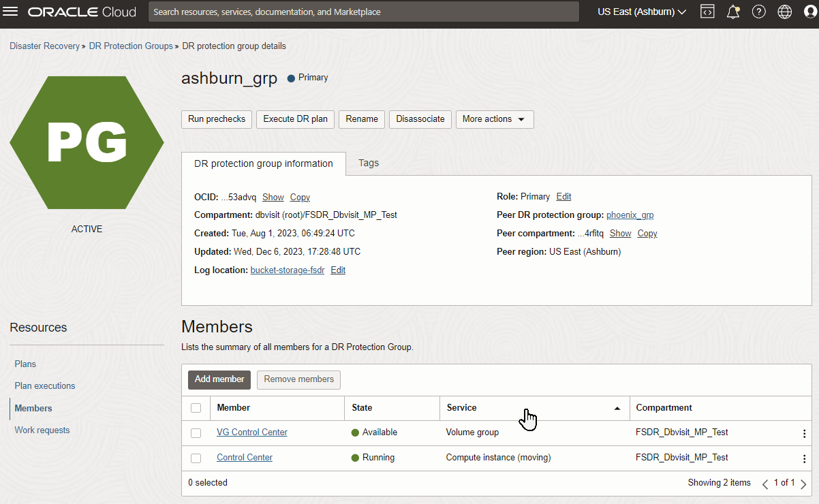Click the ashburn_grp group title
This screenshot has width=819, height=504.
(x=230, y=79)
